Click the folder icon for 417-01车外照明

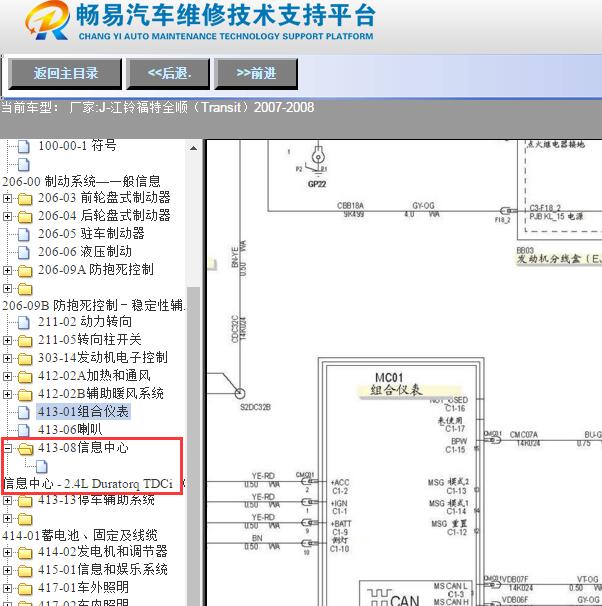click(25, 589)
